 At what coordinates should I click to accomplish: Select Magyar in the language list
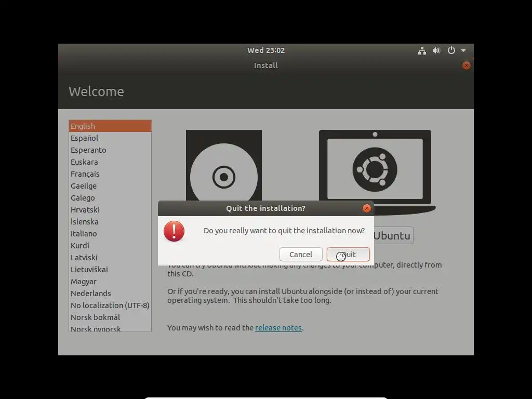coord(110,281)
